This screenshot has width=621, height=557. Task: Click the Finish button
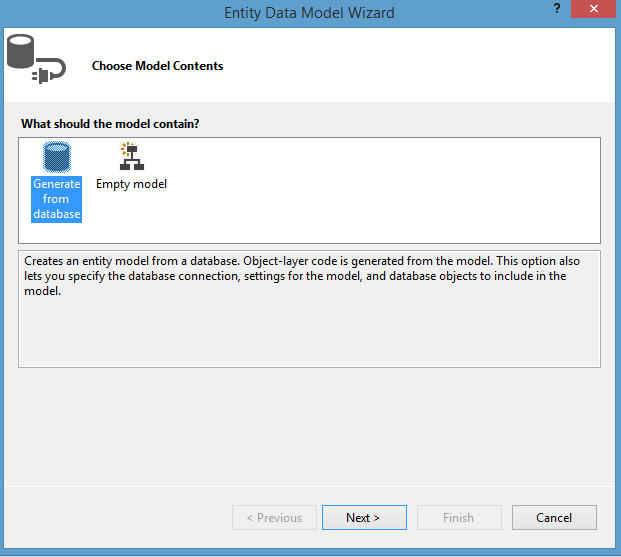click(x=458, y=518)
